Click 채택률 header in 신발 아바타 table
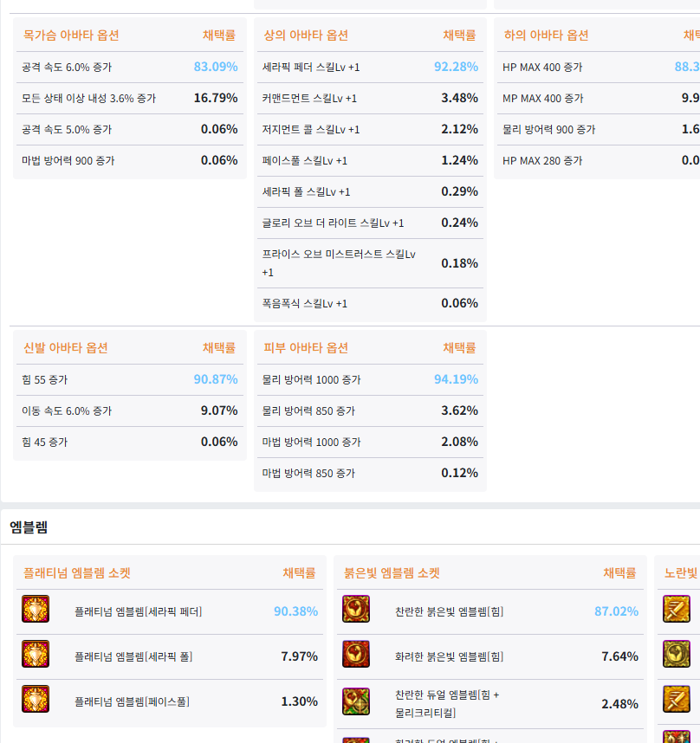The width and height of the screenshot is (700, 743). point(219,348)
